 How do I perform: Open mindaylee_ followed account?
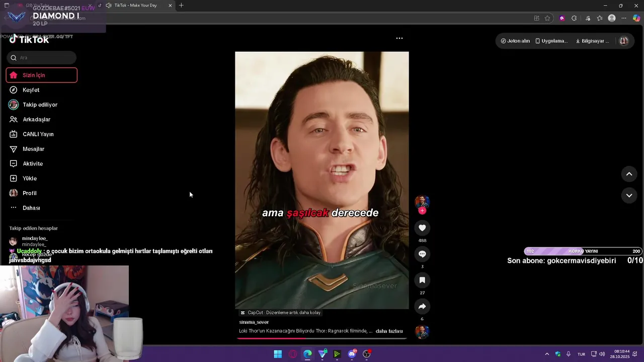pos(35,241)
